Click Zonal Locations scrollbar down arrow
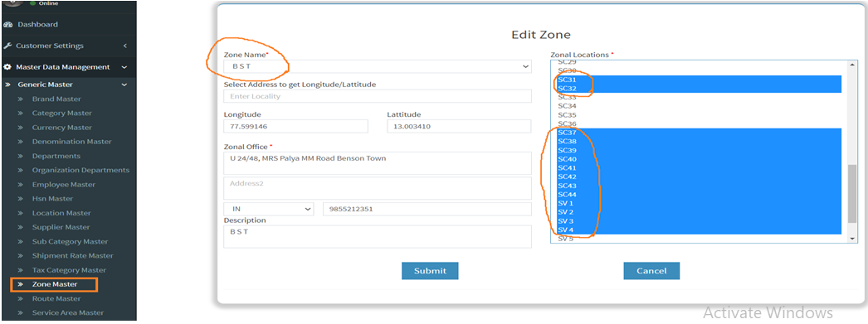The image size is (868, 324). coord(852,238)
